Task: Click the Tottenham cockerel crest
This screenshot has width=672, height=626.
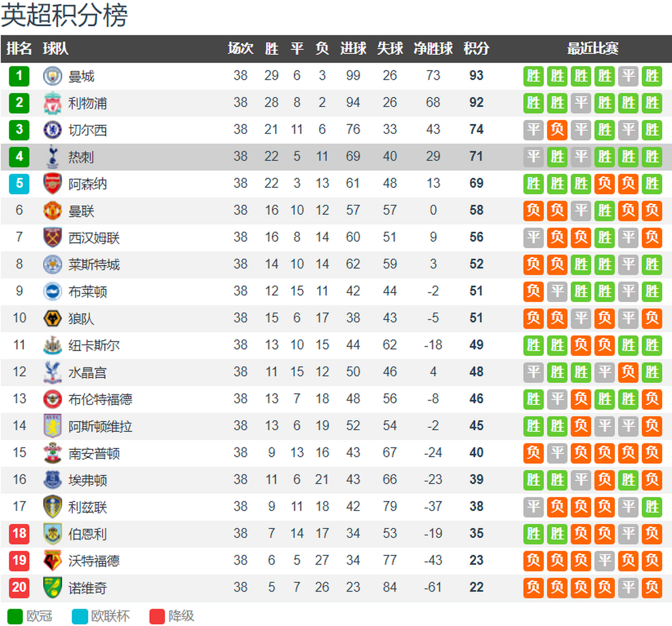Action: coord(52,157)
